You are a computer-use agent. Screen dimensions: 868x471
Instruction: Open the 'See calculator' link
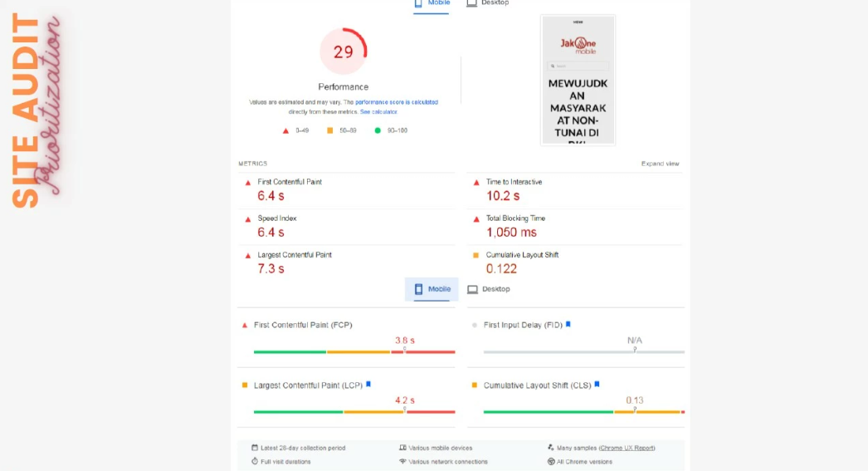point(378,112)
